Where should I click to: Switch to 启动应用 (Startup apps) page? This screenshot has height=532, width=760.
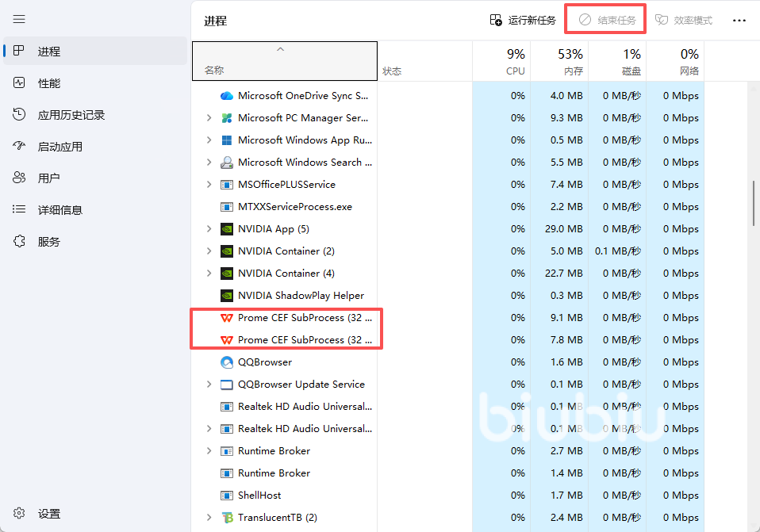60,147
